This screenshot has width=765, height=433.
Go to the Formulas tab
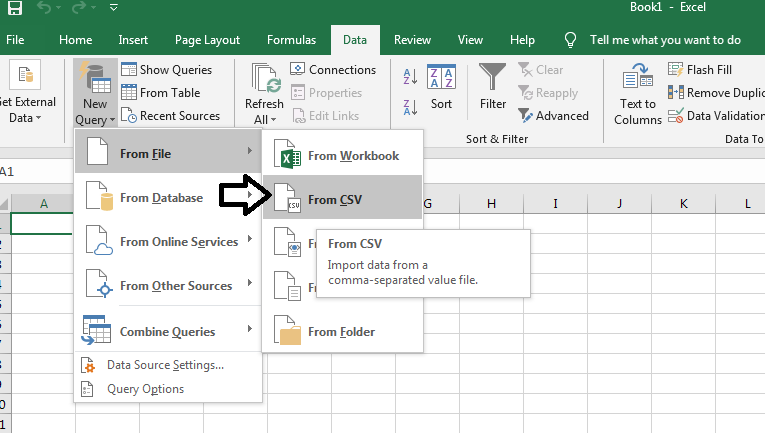pos(291,40)
